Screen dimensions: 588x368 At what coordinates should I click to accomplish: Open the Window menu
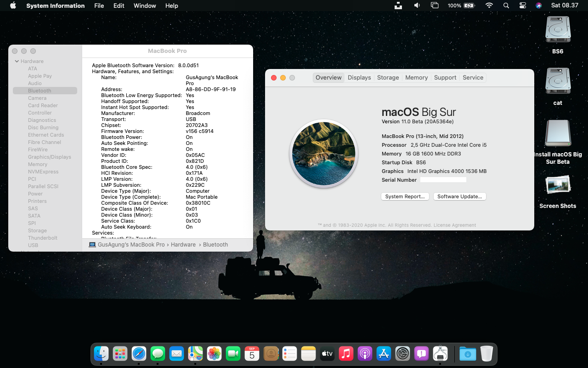point(145,6)
